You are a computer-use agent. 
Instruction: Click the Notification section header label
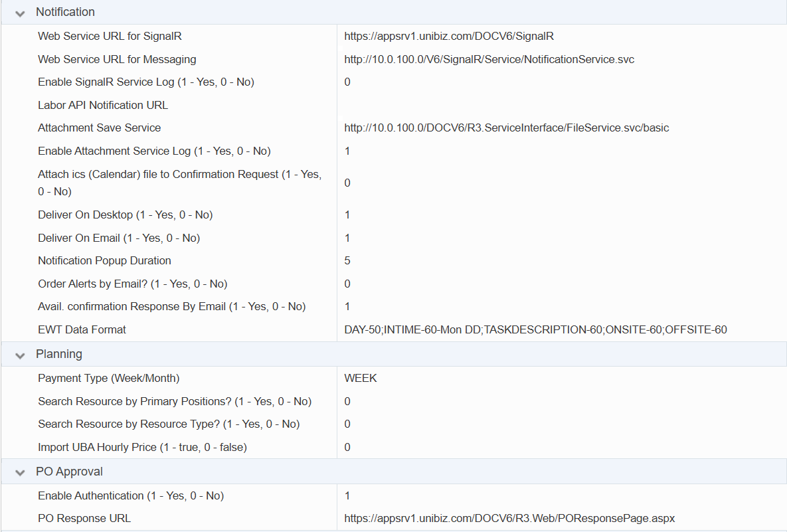(65, 12)
